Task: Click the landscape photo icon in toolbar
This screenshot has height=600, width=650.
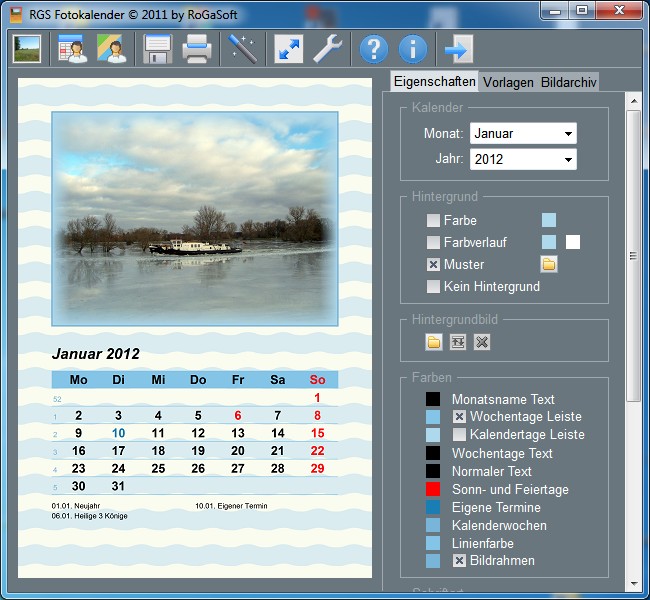Action: coord(26,48)
